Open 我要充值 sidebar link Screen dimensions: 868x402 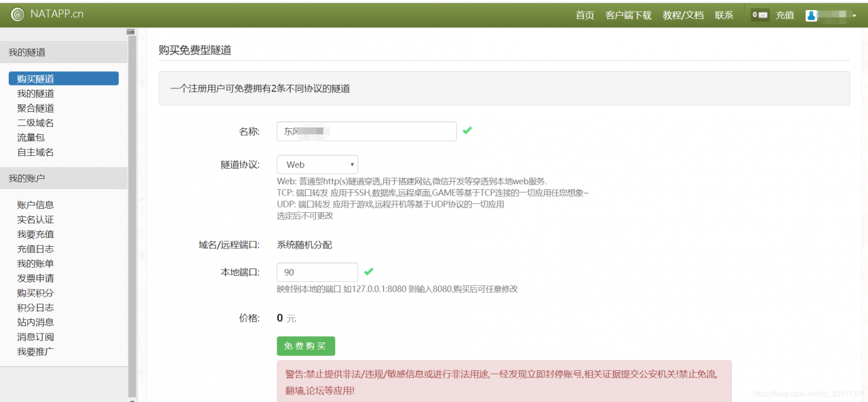(x=35, y=234)
